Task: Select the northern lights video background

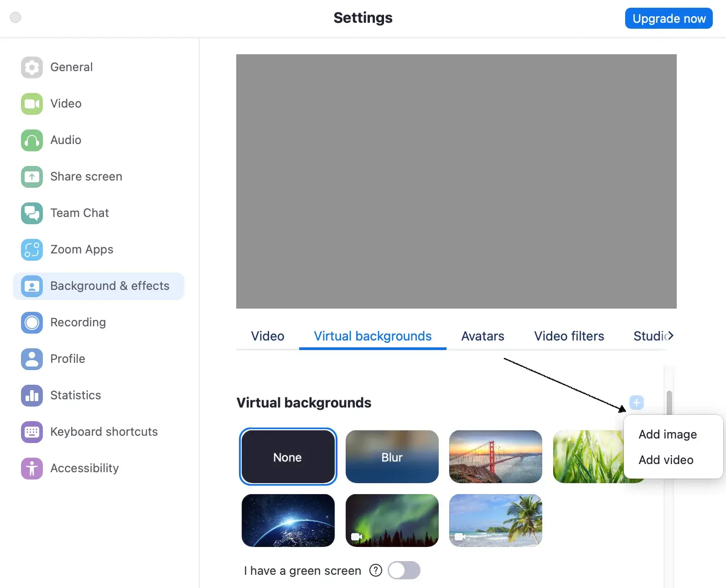Action: click(392, 521)
